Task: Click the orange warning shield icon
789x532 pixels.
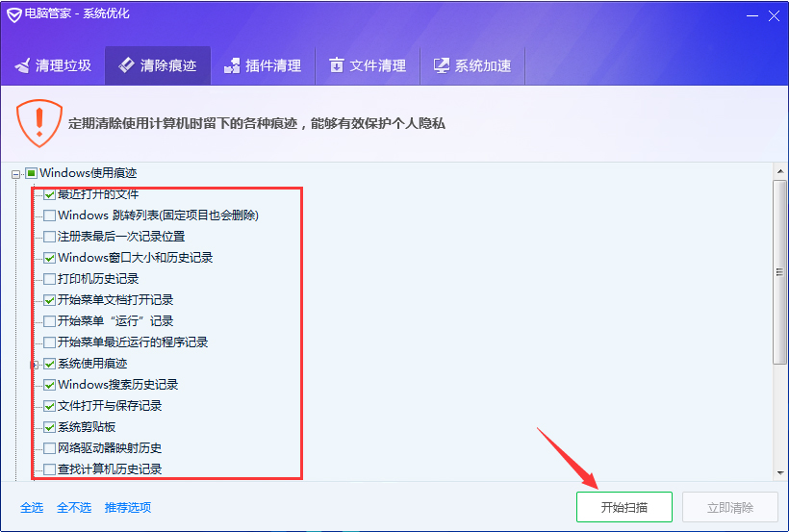Action: point(38,123)
